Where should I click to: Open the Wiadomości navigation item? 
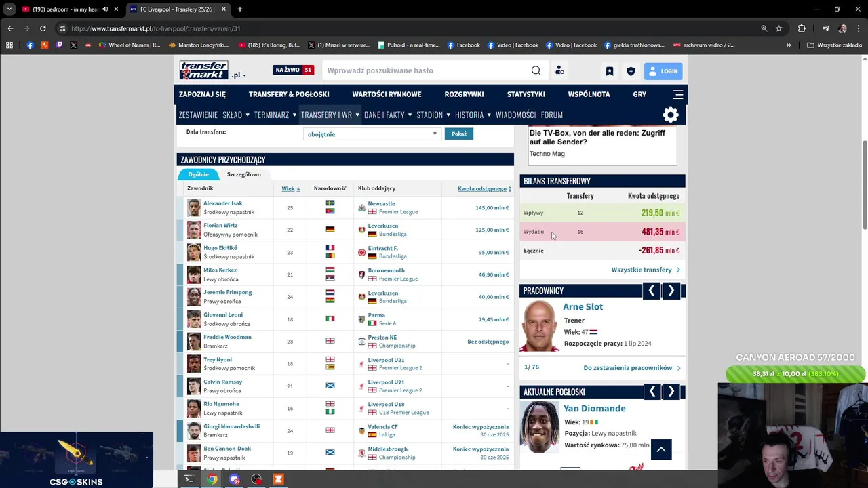515,115
